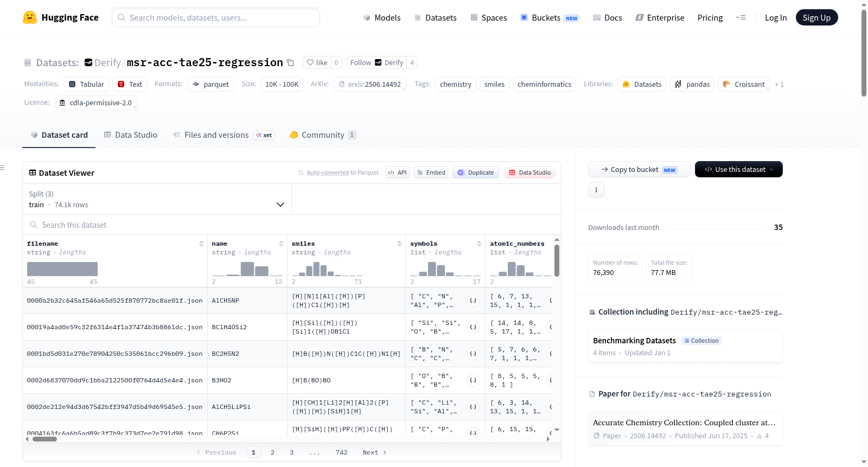
Task: Select the parquet format tag
Action: [210, 84]
